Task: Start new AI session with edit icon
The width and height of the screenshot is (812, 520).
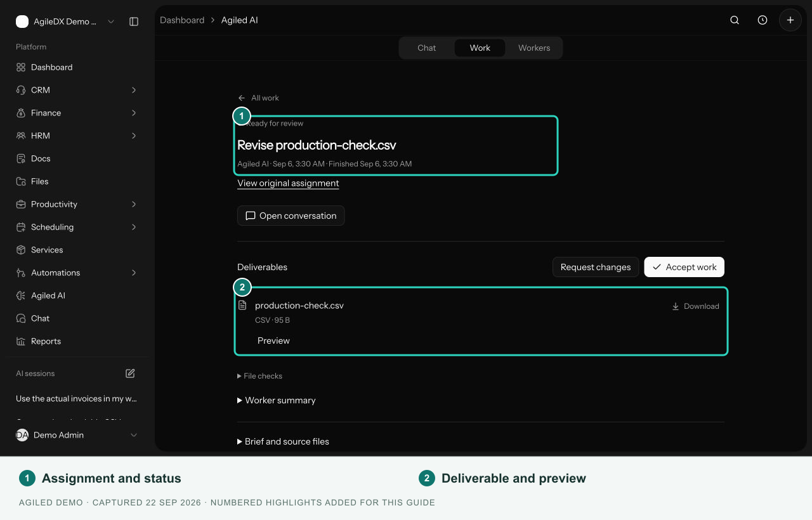Action: tap(130, 374)
